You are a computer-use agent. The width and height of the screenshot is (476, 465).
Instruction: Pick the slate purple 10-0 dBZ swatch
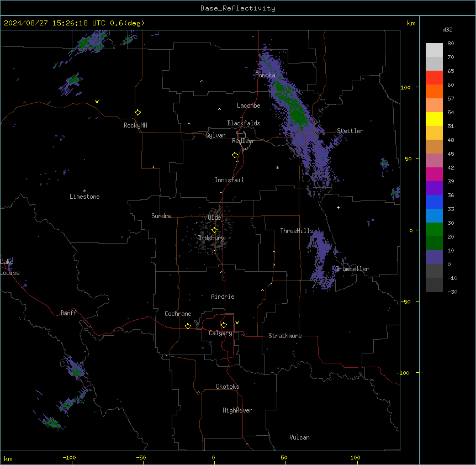tap(434, 257)
